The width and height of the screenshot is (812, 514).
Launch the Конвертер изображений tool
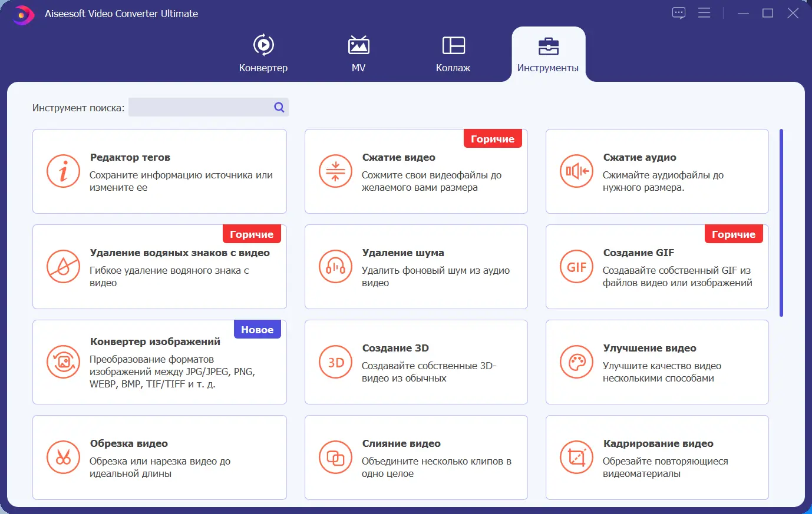[159, 362]
